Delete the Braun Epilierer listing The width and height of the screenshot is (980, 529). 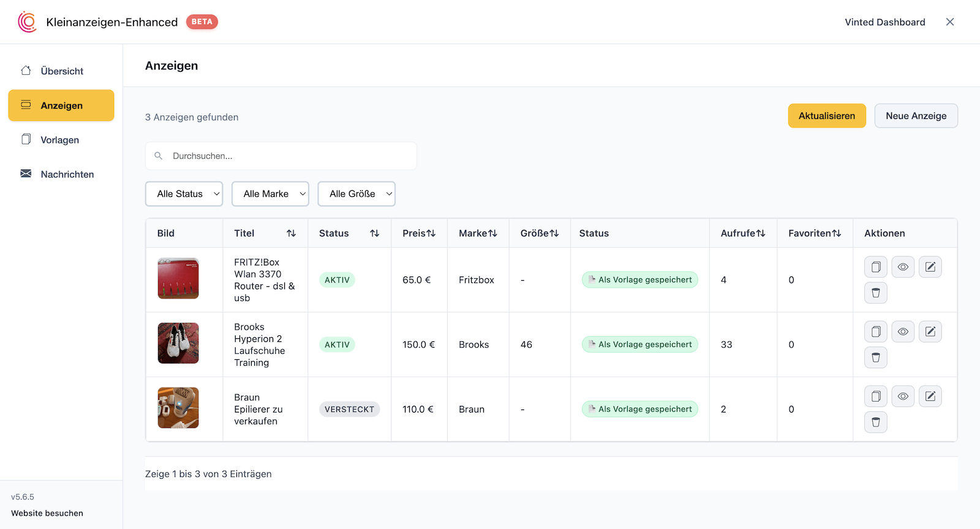876,422
